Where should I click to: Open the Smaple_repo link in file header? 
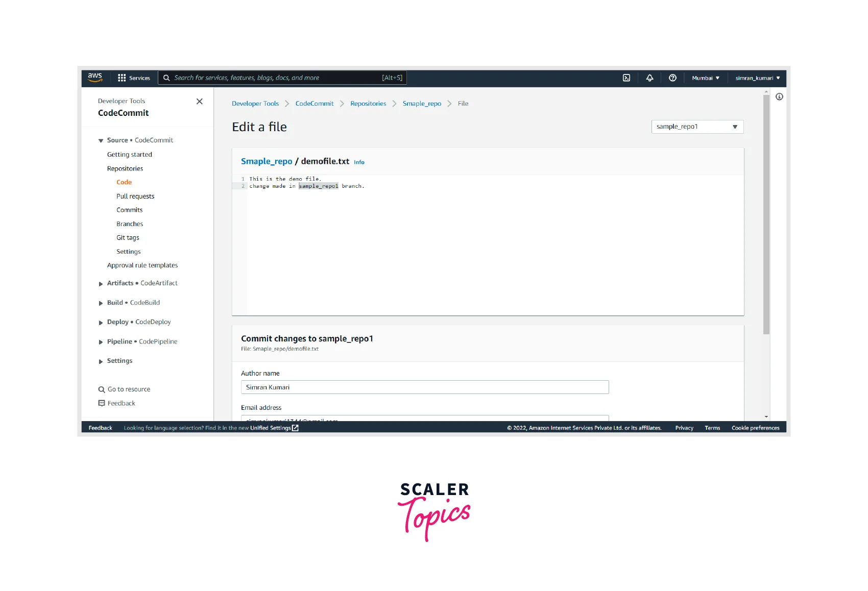[267, 161]
